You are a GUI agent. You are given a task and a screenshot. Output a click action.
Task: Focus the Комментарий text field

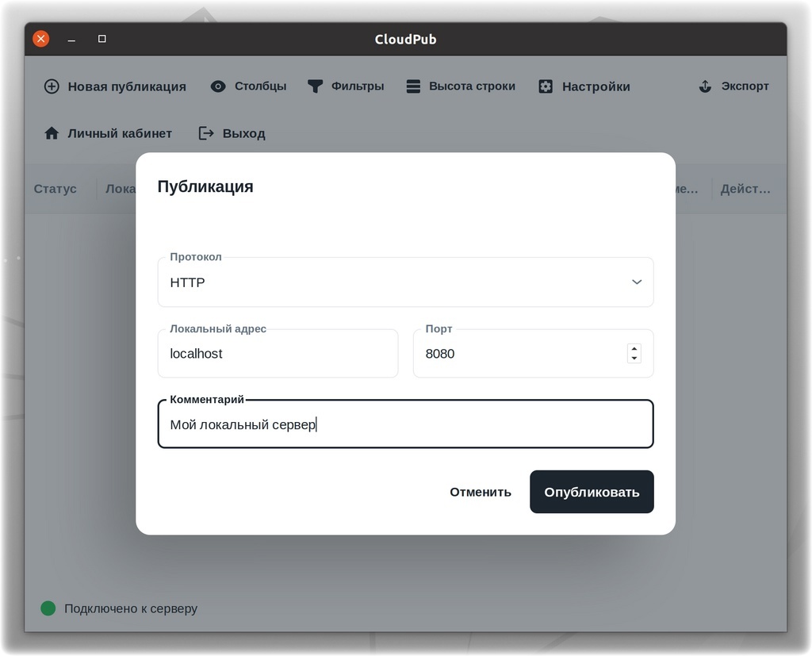coord(405,424)
